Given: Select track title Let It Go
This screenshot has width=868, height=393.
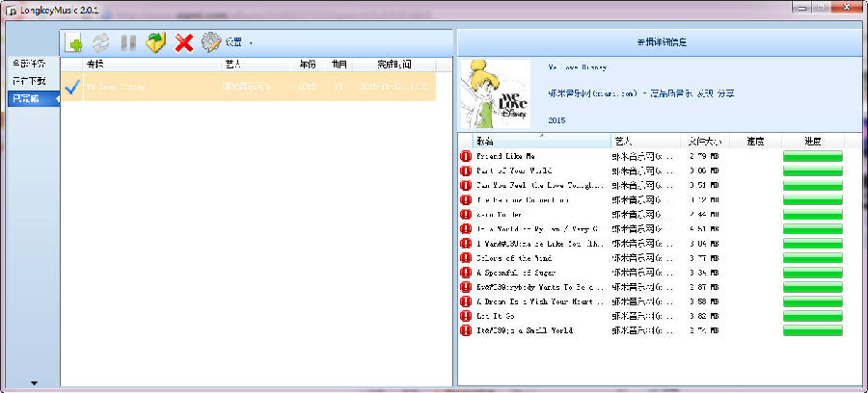Looking at the screenshot, I should (495, 316).
